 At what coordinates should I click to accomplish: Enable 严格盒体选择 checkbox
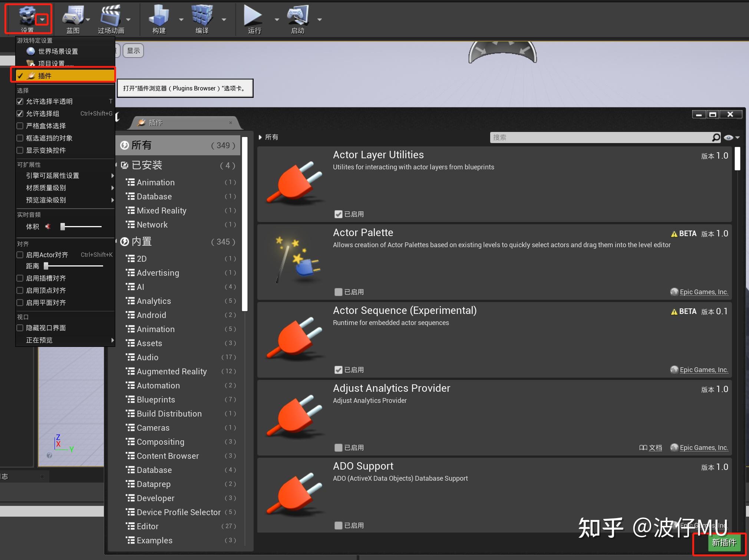20,126
